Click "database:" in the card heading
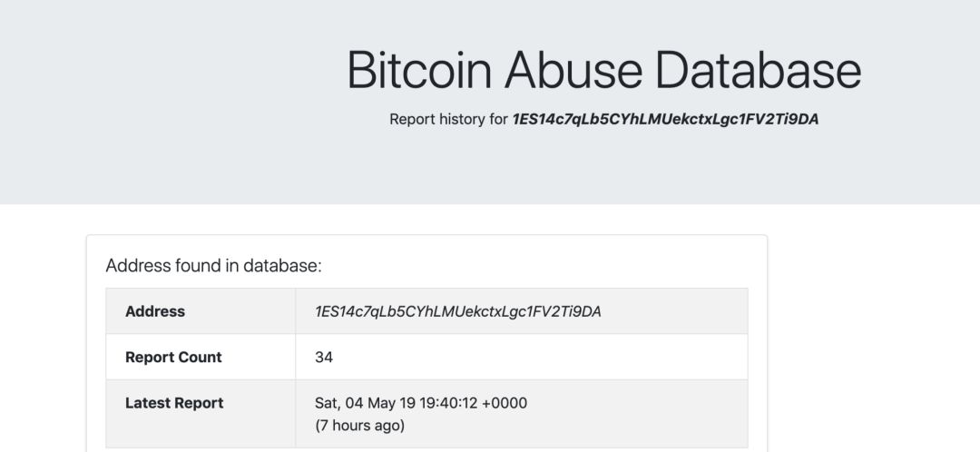The height and width of the screenshot is (452, 980). 281,266
